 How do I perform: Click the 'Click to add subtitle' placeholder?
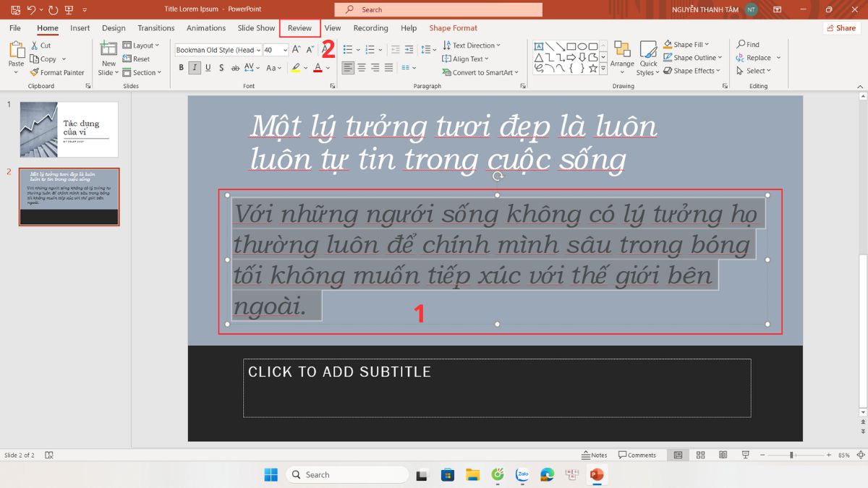click(497, 388)
